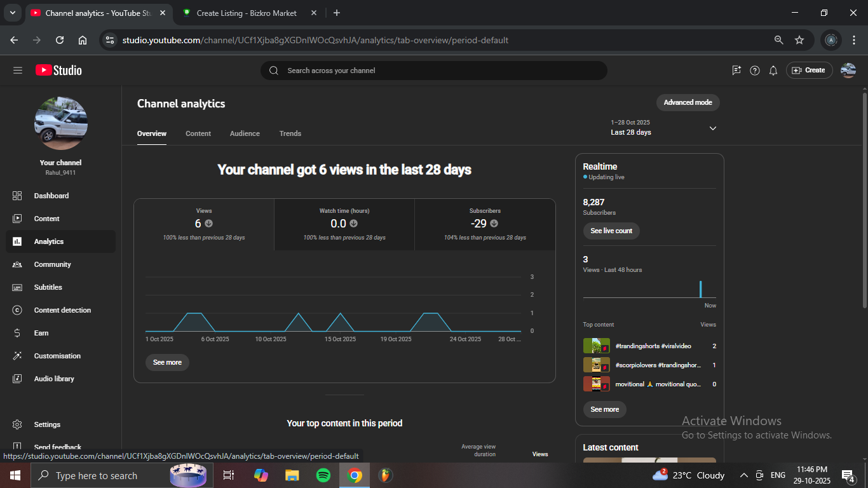Open Spotify from the Windows taskbar
The height and width of the screenshot is (488, 868).
click(x=323, y=475)
